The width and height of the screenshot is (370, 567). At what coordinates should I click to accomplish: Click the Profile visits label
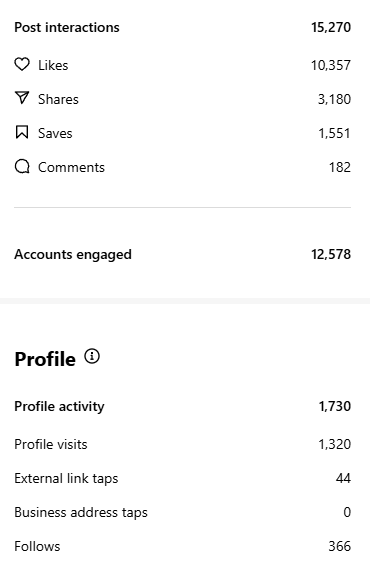click(x=51, y=444)
